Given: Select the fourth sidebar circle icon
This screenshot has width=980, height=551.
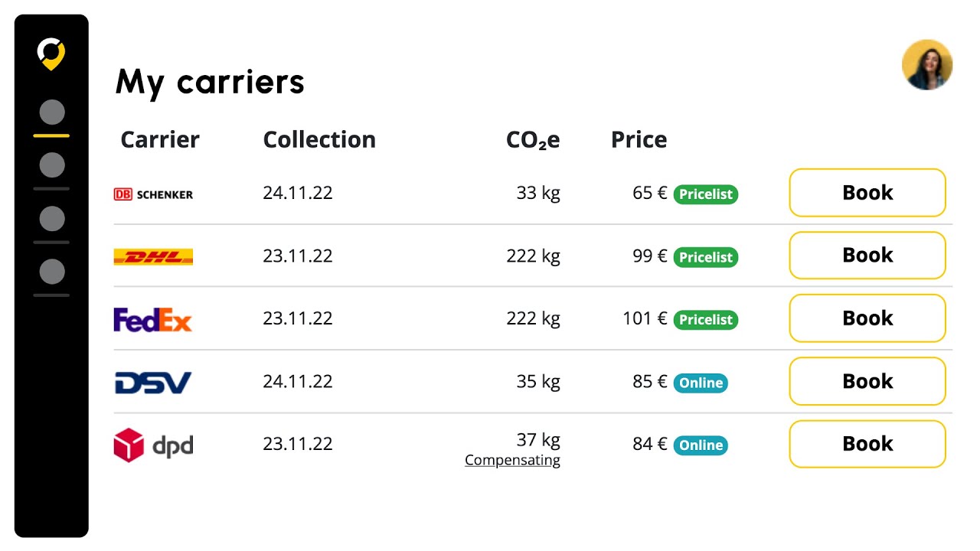Looking at the screenshot, I should (x=52, y=272).
